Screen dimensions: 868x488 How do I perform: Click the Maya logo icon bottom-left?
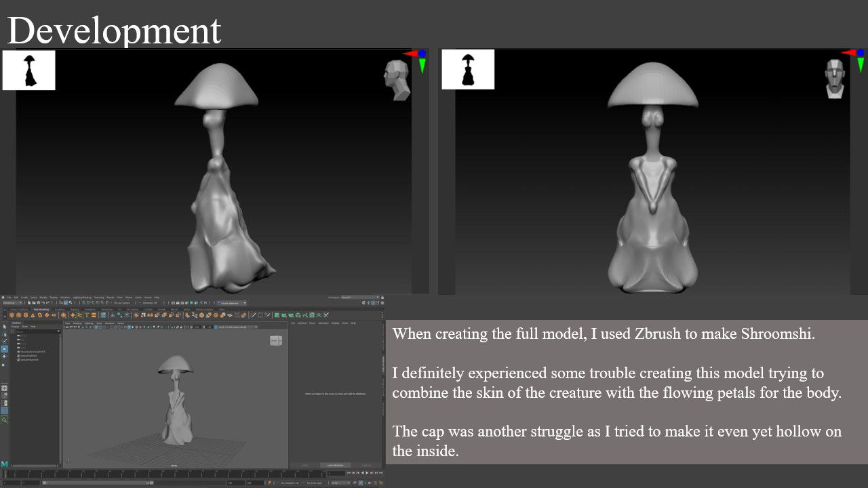(4, 464)
